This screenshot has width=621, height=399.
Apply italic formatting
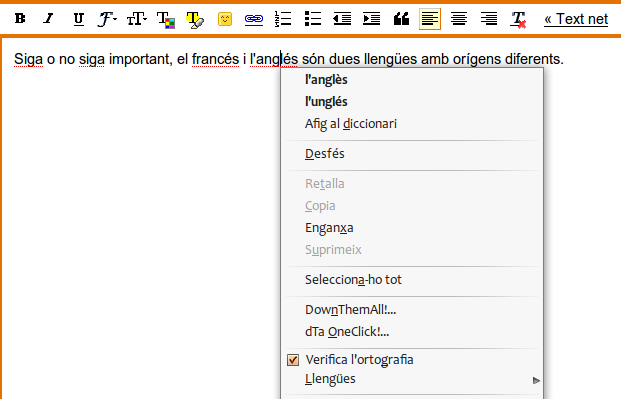click(48, 19)
